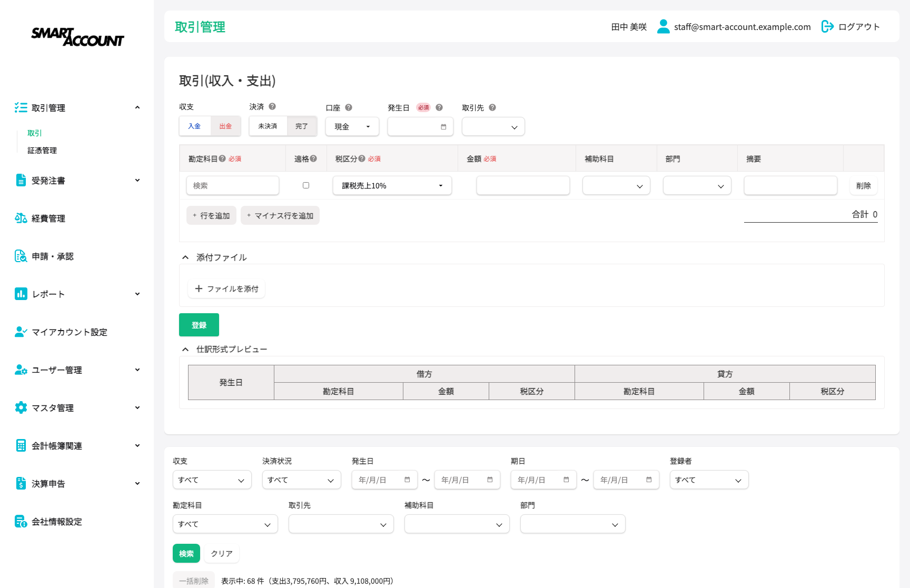Expand the 受発注書 menu
Viewport: 910px width, 588px height.
(x=137, y=180)
